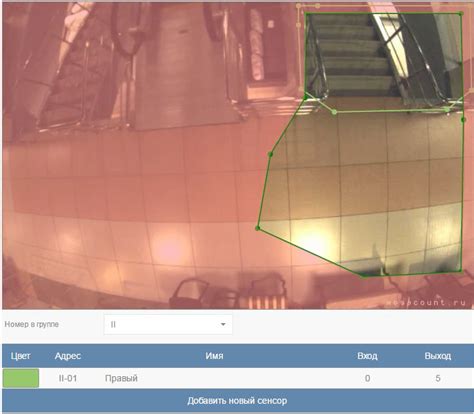474x414 pixels.
Task: Open the green color swatch for sensor II-01
Action: (21, 378)
